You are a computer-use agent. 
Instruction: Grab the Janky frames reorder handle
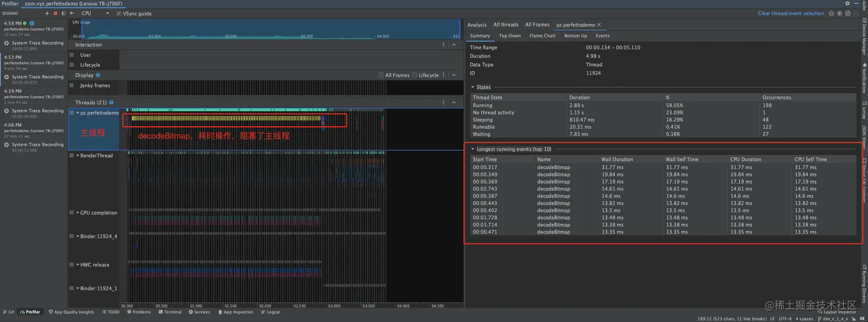(x=72, y=86)
